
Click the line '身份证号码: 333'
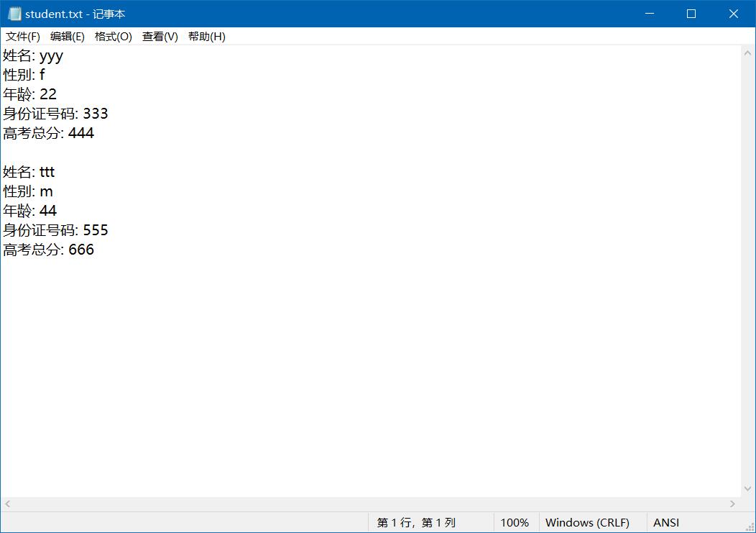tap(55, 114)
